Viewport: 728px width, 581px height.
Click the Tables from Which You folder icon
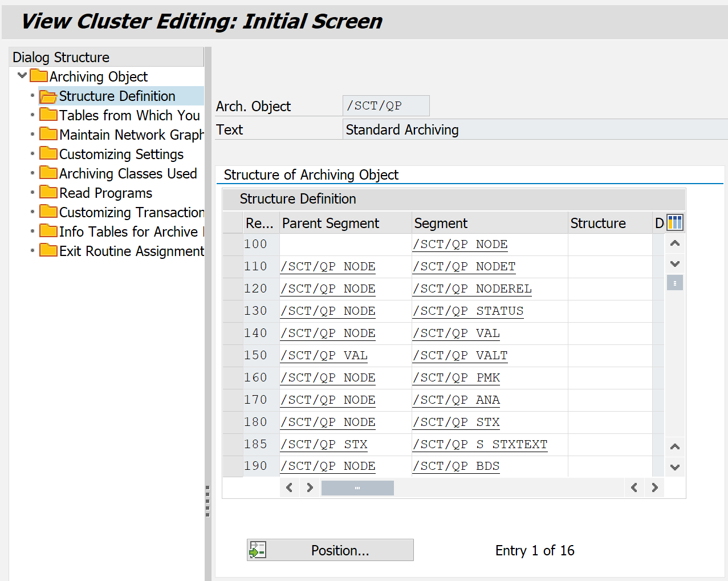48,115
